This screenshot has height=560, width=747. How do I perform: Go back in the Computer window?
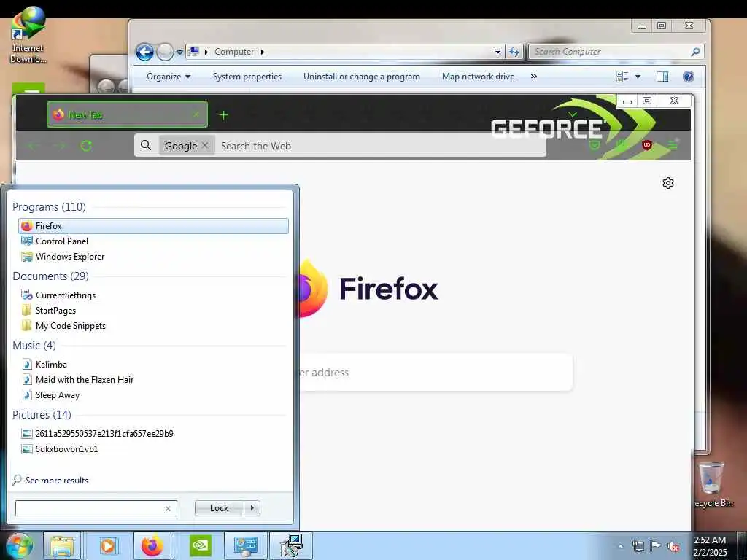pyautogui.click(x=144, y=52)
